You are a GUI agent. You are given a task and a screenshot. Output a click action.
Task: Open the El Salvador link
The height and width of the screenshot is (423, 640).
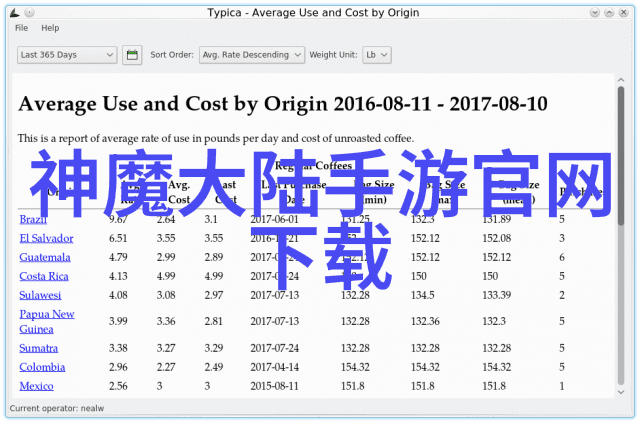tap(46, 238)
